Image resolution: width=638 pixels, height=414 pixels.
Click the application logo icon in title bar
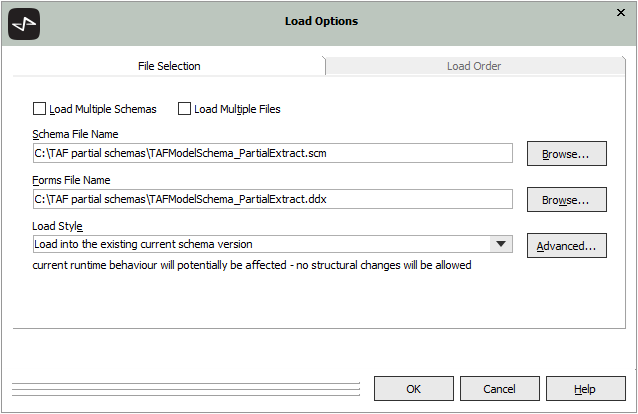(24, 22)
